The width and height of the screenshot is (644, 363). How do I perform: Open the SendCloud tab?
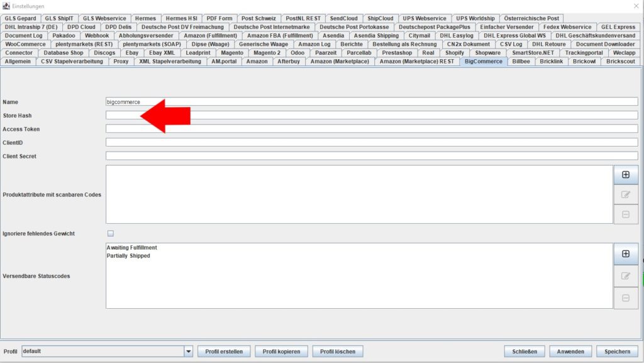pyautogui.click(x=344, y=18)
